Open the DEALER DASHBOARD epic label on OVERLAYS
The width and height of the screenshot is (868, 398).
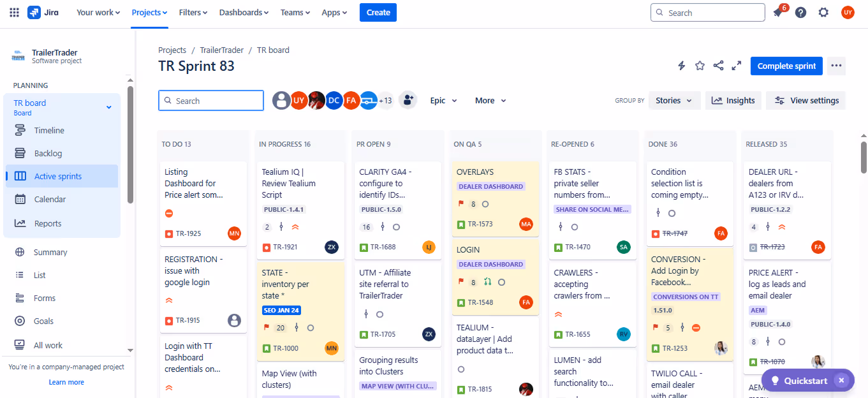(490, 186)
